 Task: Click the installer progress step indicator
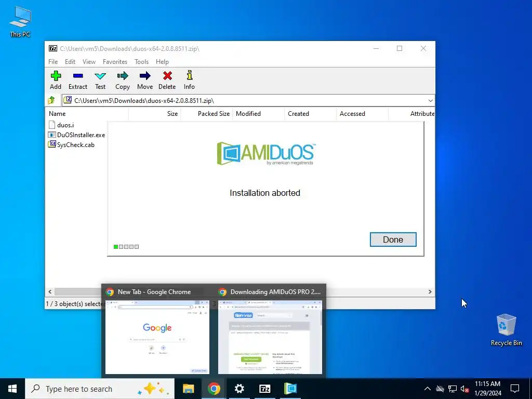[x=126, y=247]
